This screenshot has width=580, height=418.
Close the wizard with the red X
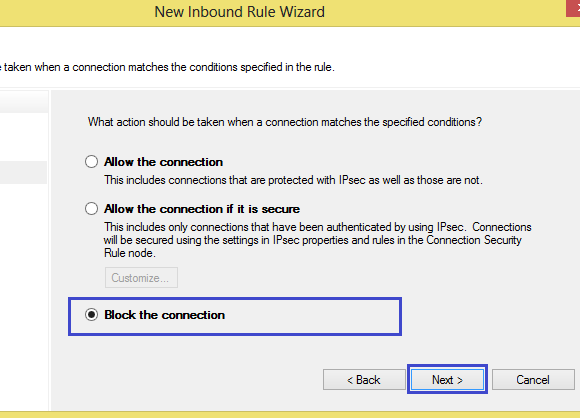[573, 8]
